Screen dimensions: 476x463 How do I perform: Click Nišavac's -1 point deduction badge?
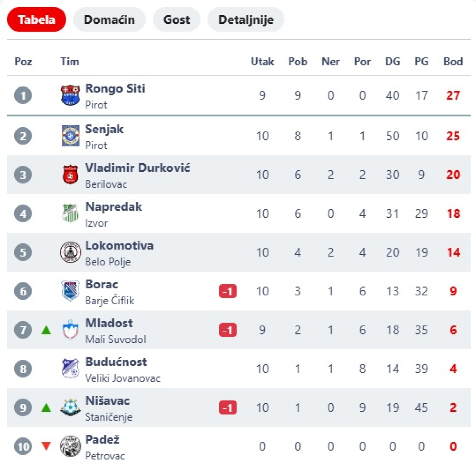click(x=228, y=408)
